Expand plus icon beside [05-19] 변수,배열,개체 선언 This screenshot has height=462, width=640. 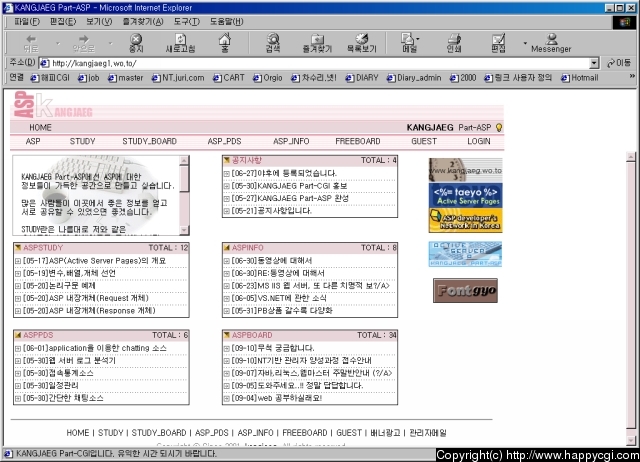[18, 273]
